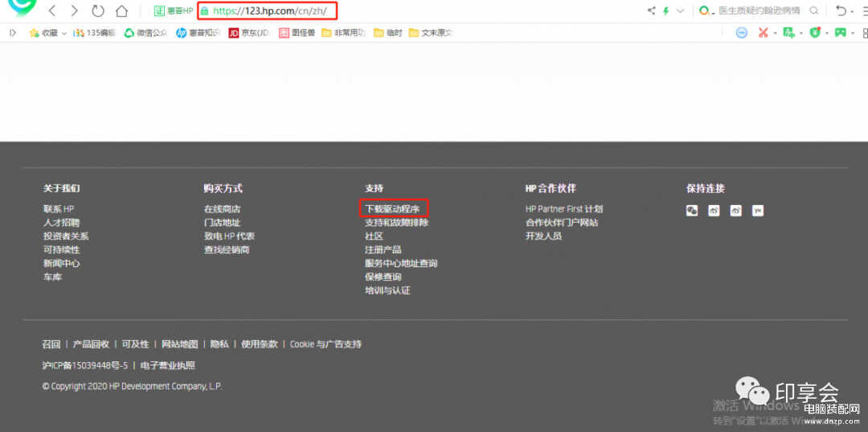Screen dimensions: 868x432
Task: Go back with the browser back arrow
Action: (x=52, y=10)
